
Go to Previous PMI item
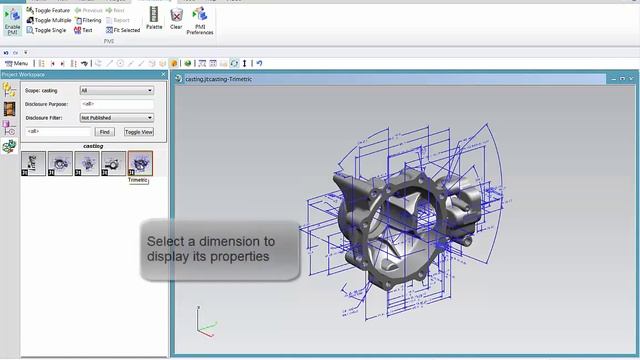(88, 10)
